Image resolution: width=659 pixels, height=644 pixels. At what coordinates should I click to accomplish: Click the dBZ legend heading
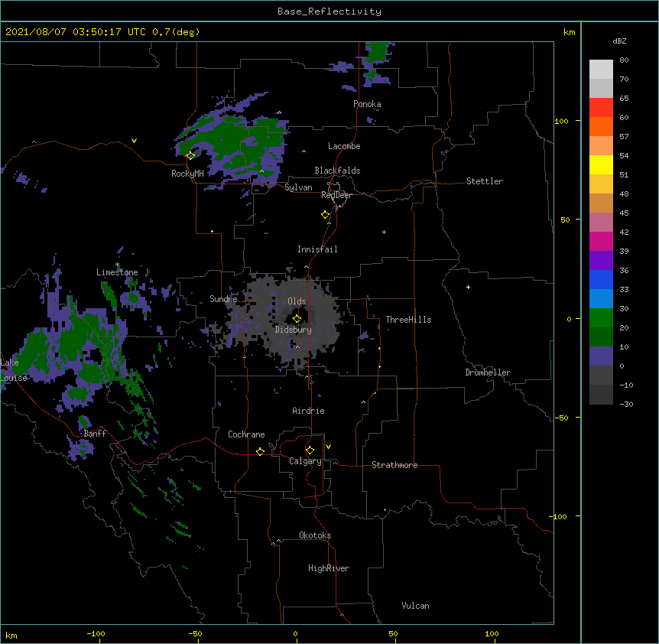pyautogui.click(x=619, y=41)
